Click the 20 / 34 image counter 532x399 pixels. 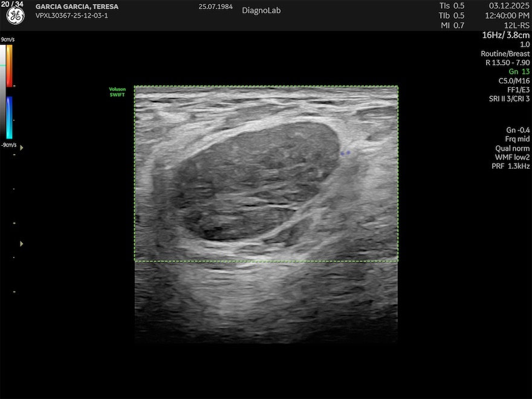coord(14,4)
